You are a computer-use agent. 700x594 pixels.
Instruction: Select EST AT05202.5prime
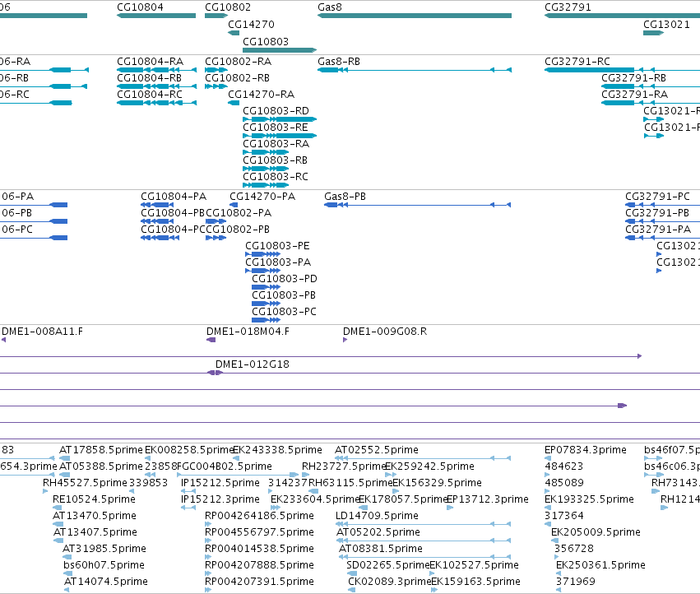378,532
